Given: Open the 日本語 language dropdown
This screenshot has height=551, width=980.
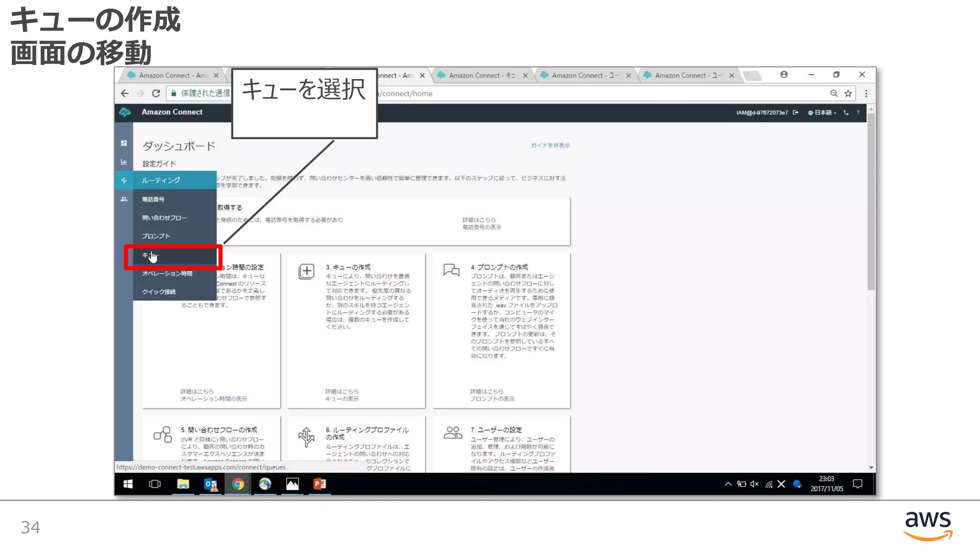Looking at the screenshot, I should pos(822,112).
